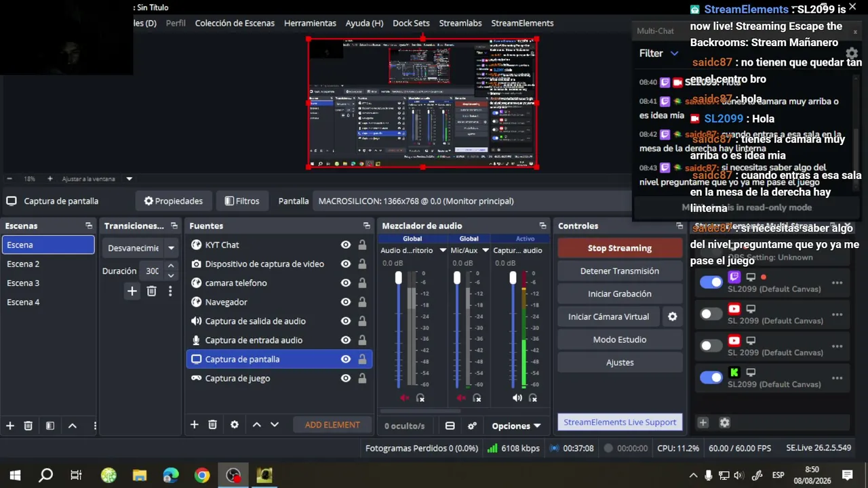Remove the selected source with the trash icon
Screen dimensions: 868x488
point(212,424)
